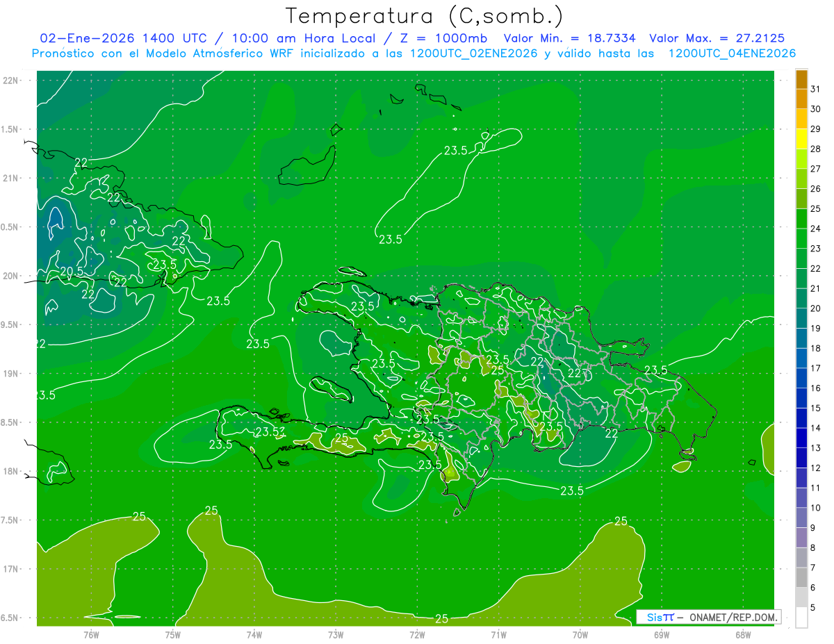The image size is (834, 644).
Task: Select the legend color band between 21 and 22
Action: pos(801,278)
